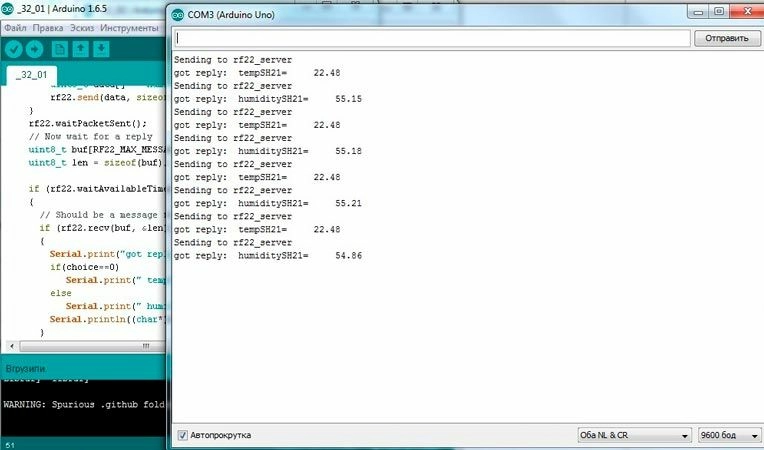
Task: Open the Эскиз menu
Action: pyautogui.click(x=82, y=27)
